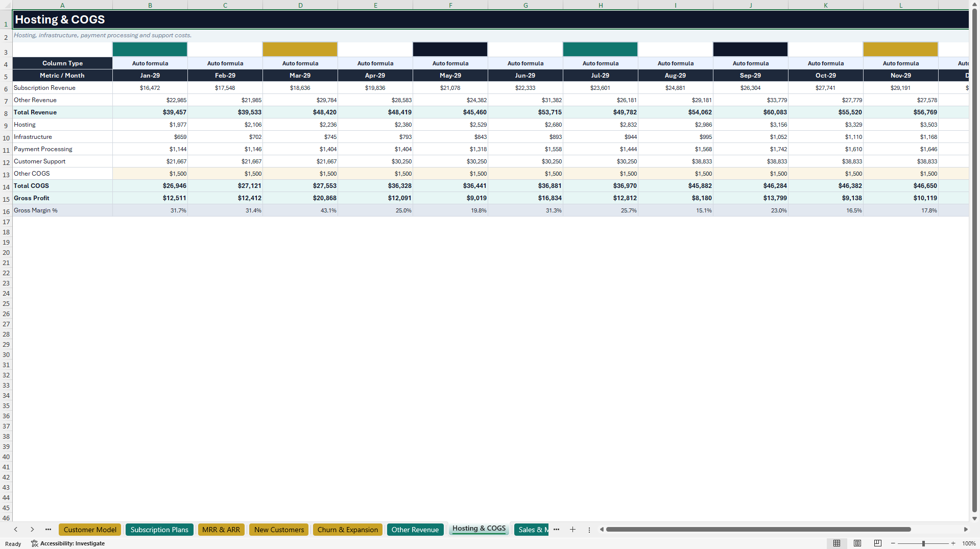The height and width of the screenshot is (549, 980).
Task: Open Other Revenue sheet tab
Action: [415, 530]
